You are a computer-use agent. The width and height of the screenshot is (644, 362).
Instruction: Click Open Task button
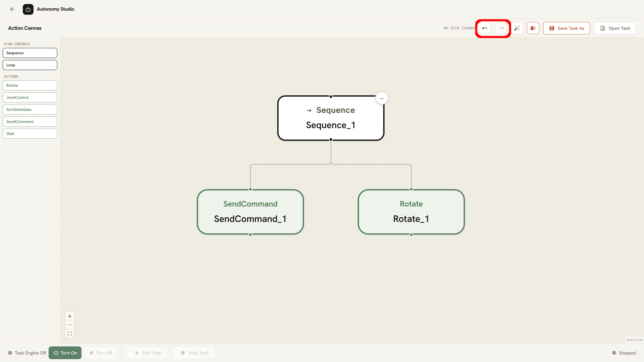coord(615,28)
